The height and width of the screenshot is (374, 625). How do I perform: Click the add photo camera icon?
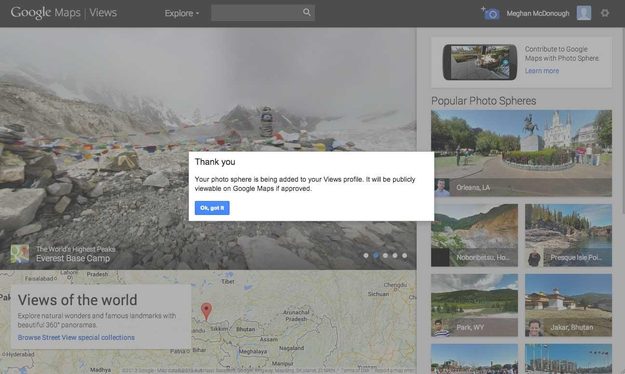(490, 13)
